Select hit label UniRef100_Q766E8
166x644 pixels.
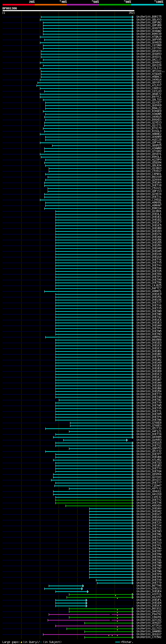tap(149, 423)
